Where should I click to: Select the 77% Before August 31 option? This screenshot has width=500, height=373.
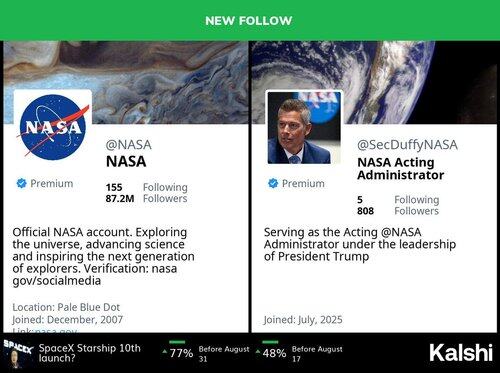pos(206,353)
